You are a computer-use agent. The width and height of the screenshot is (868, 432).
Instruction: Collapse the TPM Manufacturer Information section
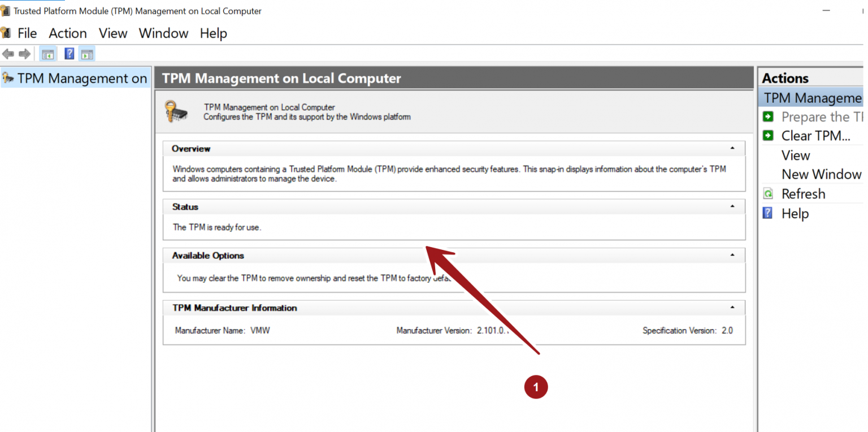coord(732,308)
